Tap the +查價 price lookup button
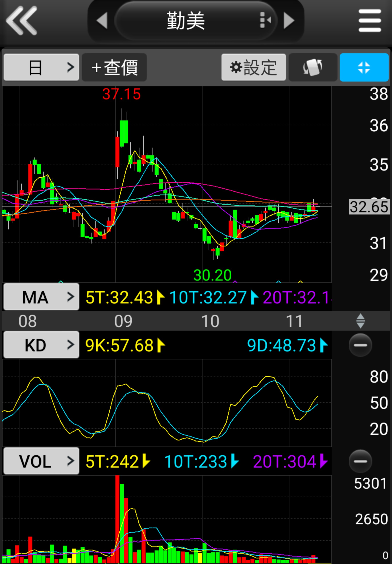This screenshot has height=564, width=392. (x=114, y=67)
